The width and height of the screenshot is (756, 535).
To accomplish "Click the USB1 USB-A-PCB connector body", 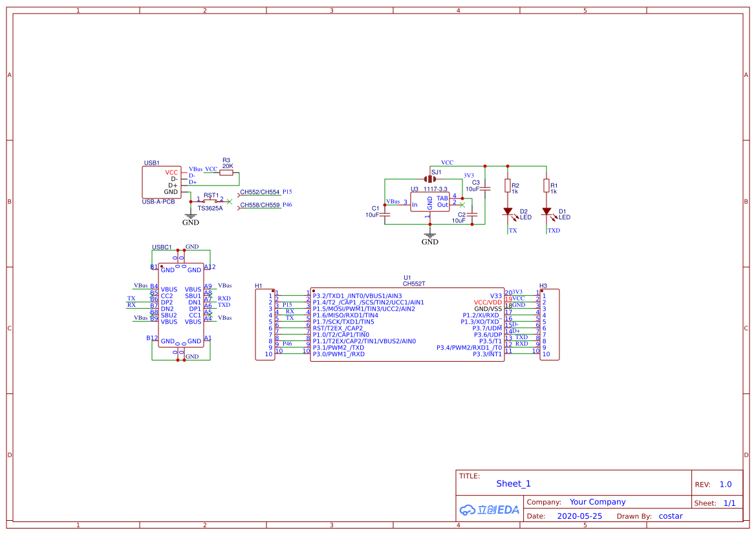I will (x=161, y=182).
